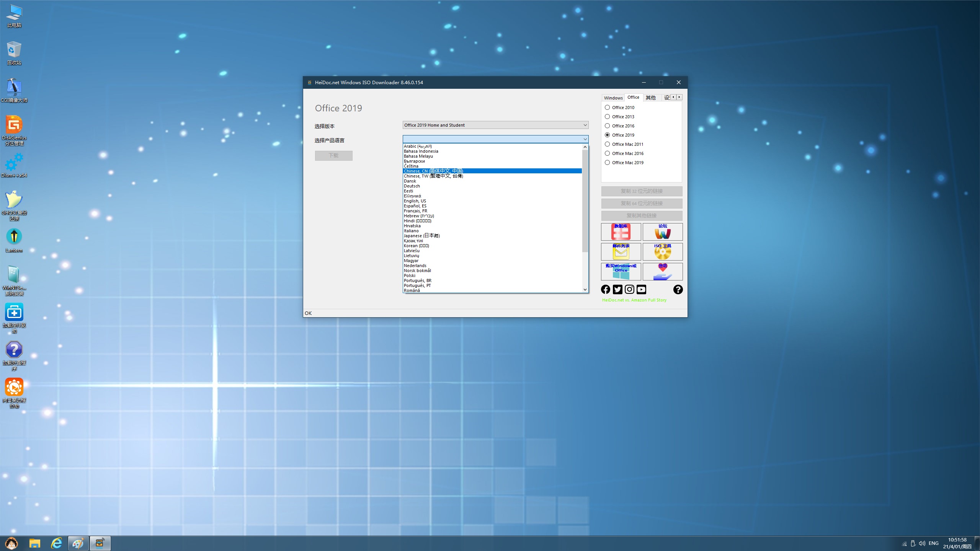Open the 论坛 forum icon button
Image resolution: width=980 pixels, height=551 pixels.
(663, 232)
